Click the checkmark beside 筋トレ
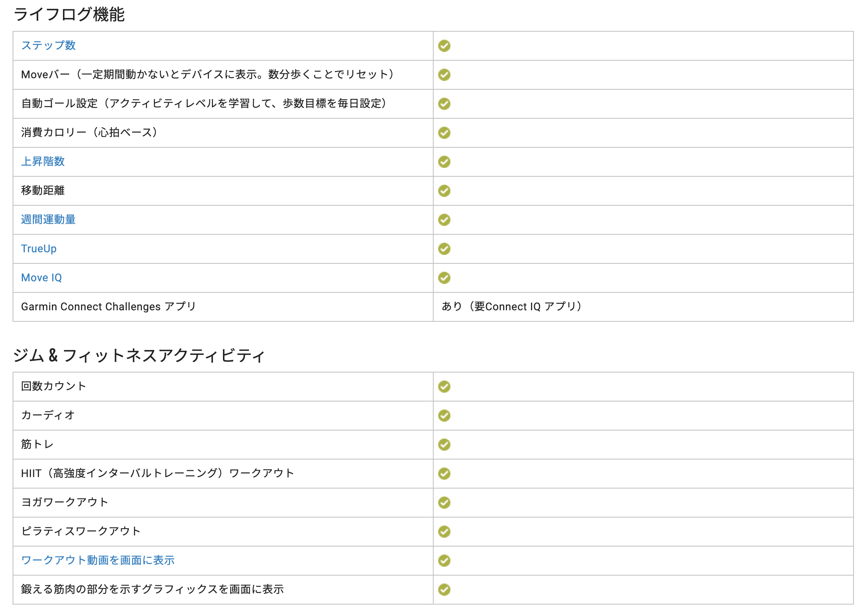The height and width of the screenshot is (616, 865). [x=444, y=445]
